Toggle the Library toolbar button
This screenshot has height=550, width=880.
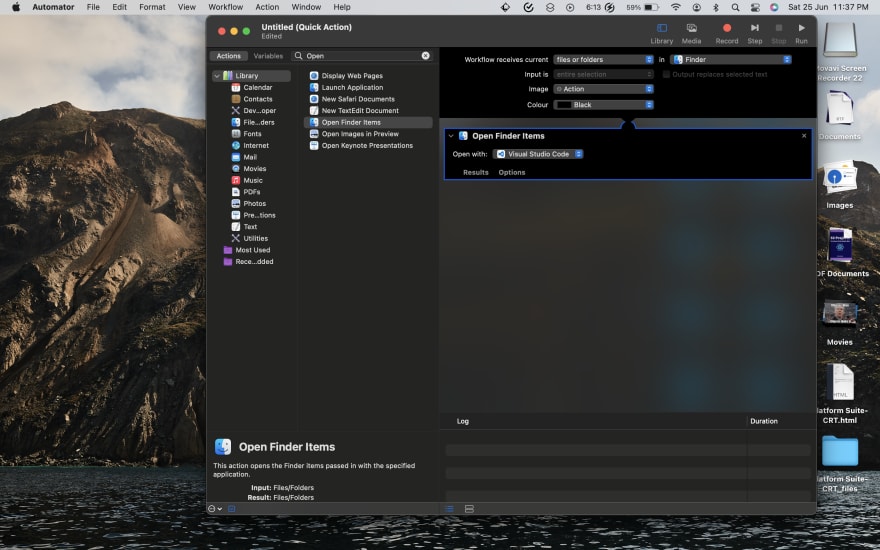[x=662, y=34]
